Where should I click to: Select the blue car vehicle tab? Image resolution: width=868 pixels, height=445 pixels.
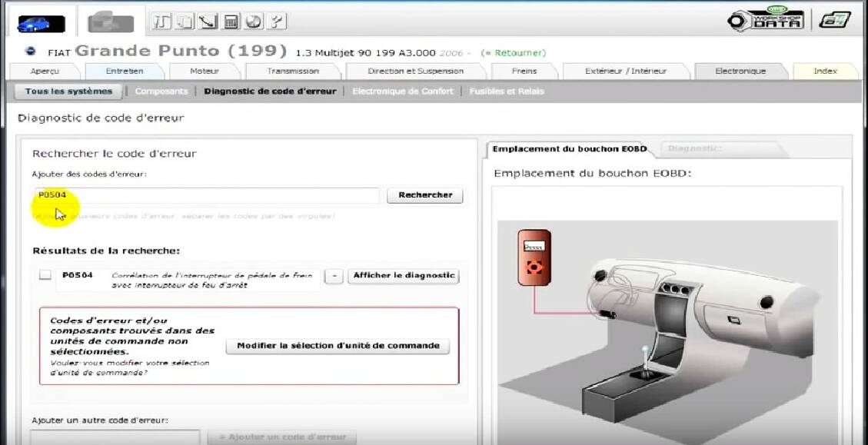(41, 23)
